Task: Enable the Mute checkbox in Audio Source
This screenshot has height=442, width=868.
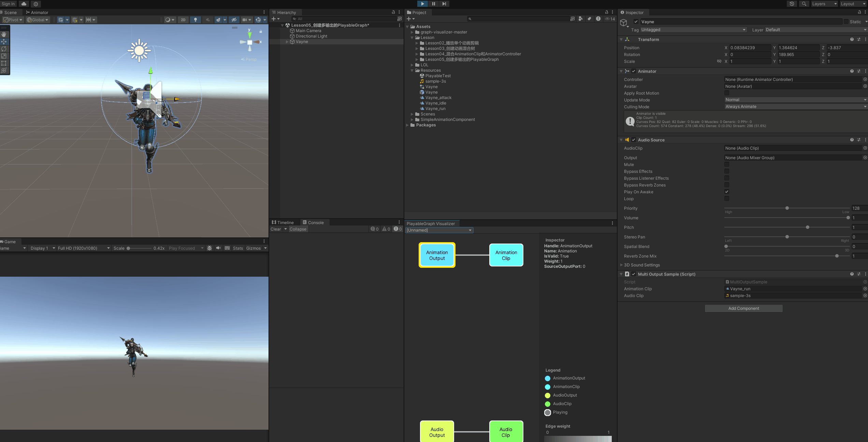Action: click(727, 164)
